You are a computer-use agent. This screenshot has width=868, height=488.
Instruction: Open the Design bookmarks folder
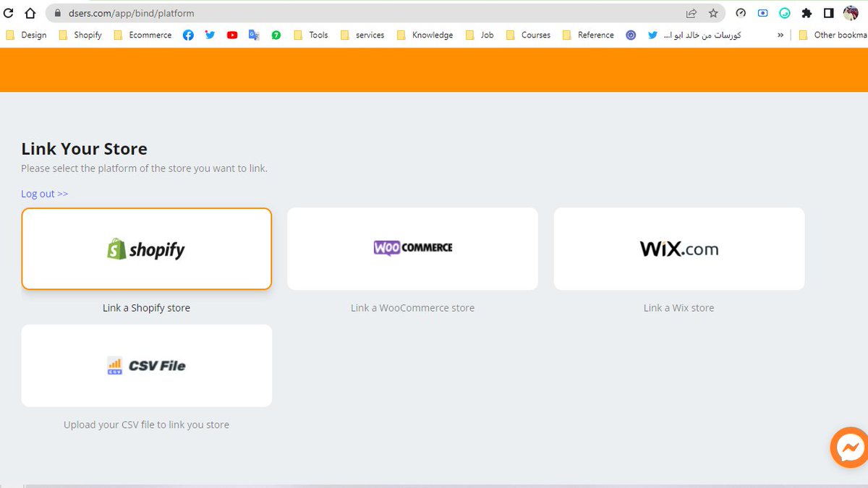click(x=26, y=35)
